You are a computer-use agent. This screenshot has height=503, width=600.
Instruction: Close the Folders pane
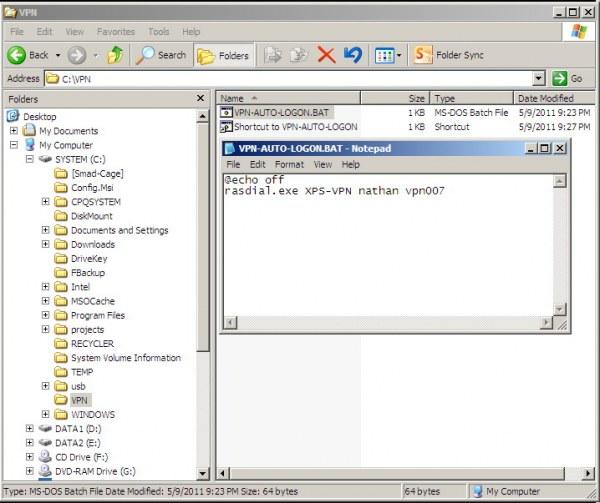[200, 98]
